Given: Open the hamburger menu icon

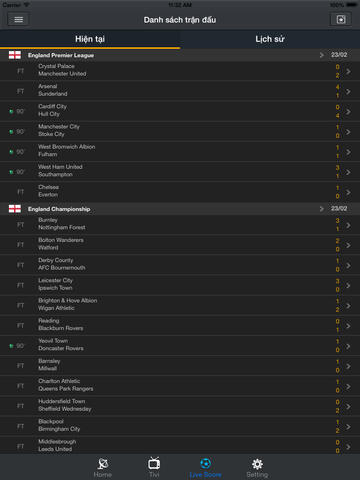Looking at the screenshot, I should click(18, 20).
